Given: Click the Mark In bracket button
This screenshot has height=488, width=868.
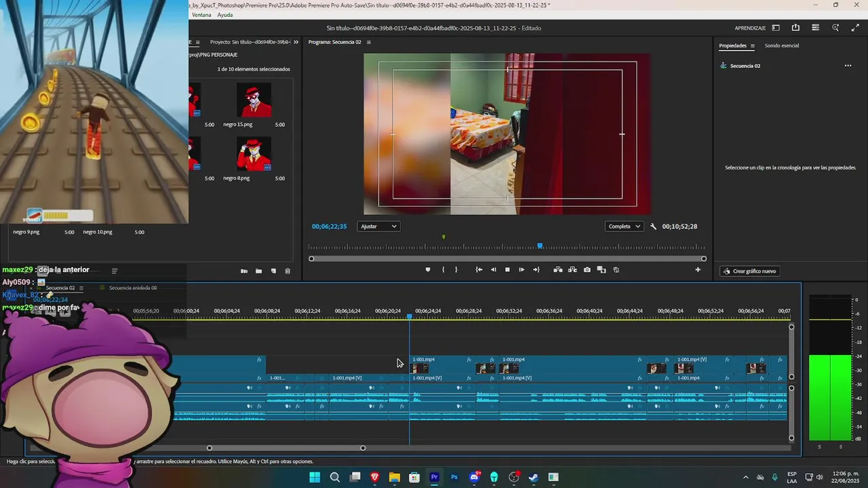Looking at the screenshot, I should (443, 270).
